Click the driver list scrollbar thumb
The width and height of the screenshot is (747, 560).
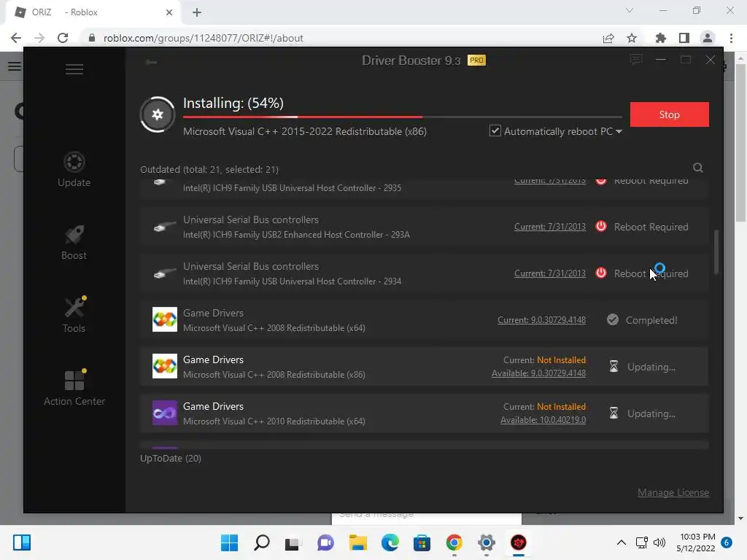(716, 252)
